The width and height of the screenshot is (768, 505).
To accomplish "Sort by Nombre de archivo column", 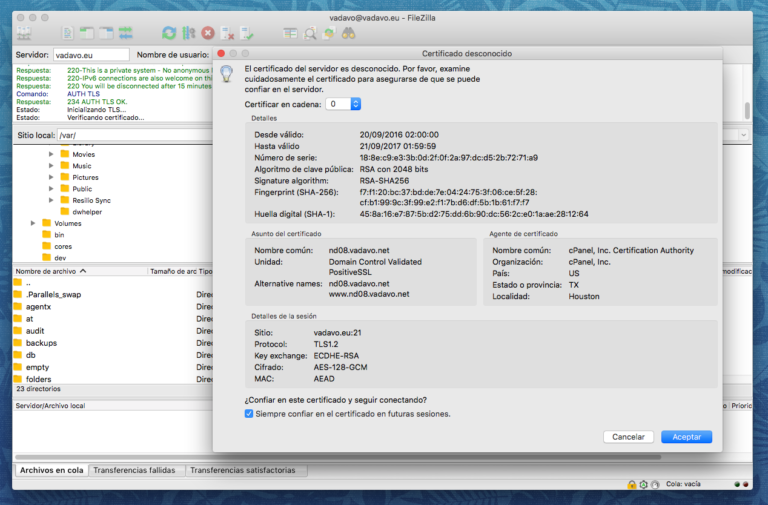I will [80, 271].
